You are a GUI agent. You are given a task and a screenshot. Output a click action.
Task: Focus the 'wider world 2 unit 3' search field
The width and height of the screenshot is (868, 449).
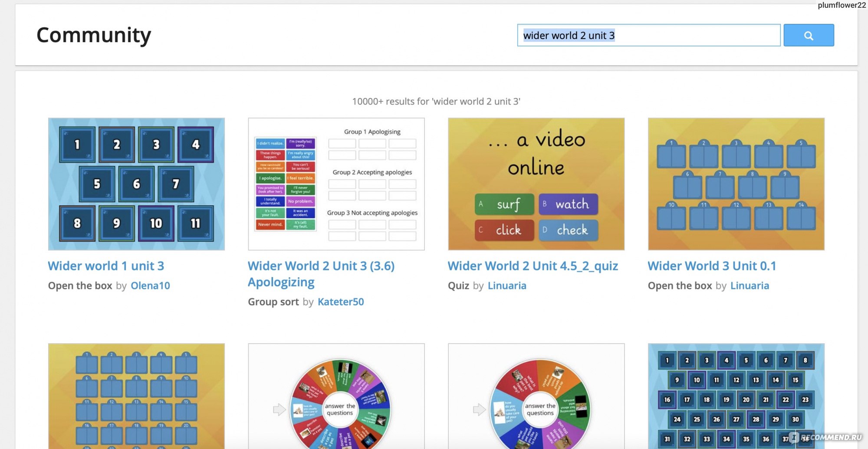(649, 35)
